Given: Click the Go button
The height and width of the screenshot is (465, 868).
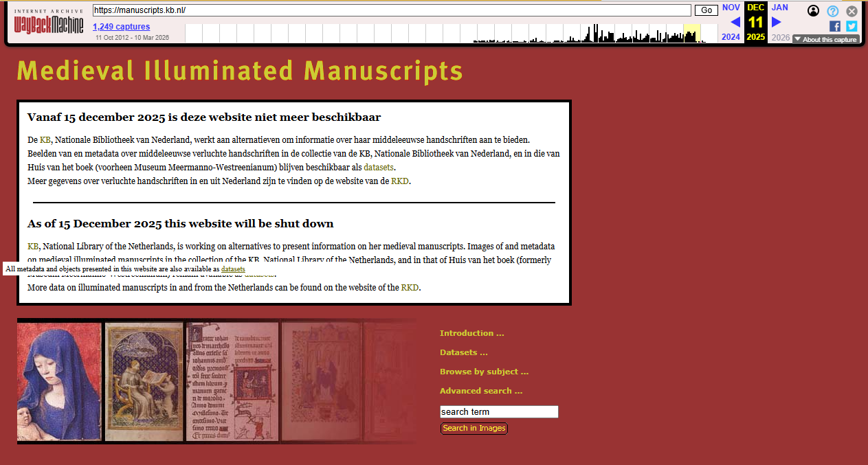Looking at the screenshot, I should tap(706, 10).
